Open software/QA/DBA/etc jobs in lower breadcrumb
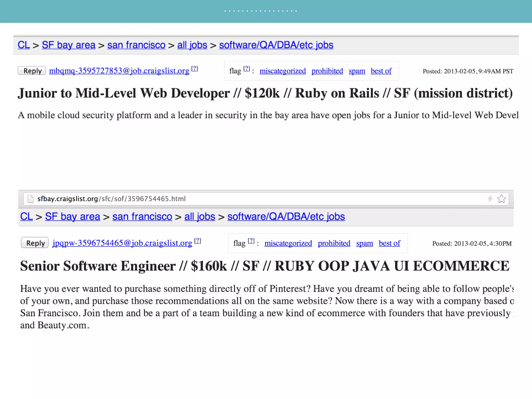Viewport: 532px width, 399px height. pyautogui.click(x=286, y=216)
